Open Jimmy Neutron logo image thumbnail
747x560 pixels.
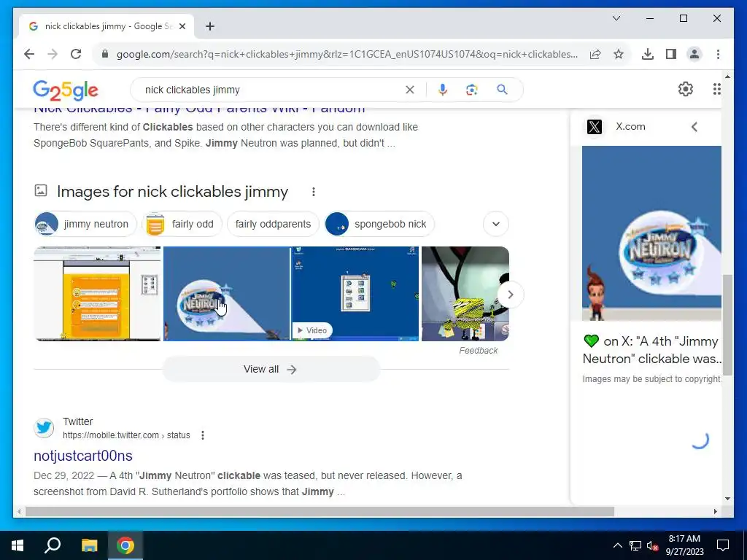click(x=226, y=294)
